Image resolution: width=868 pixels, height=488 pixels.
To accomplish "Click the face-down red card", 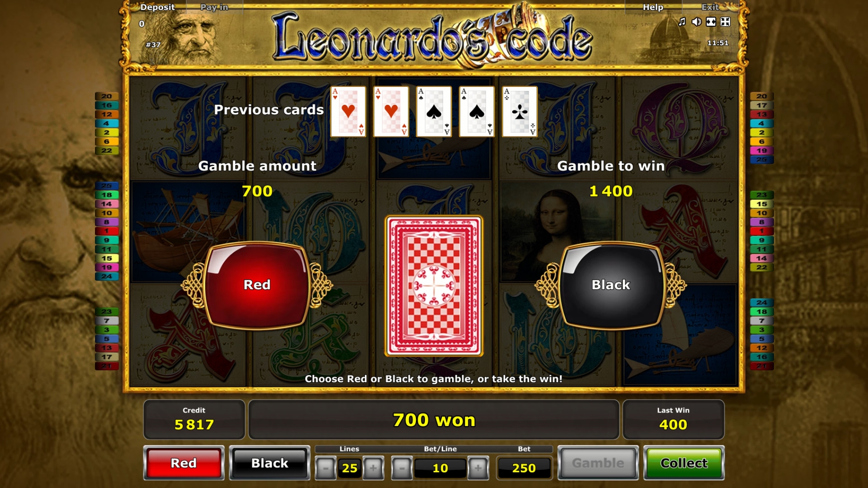I will point(434,286).
